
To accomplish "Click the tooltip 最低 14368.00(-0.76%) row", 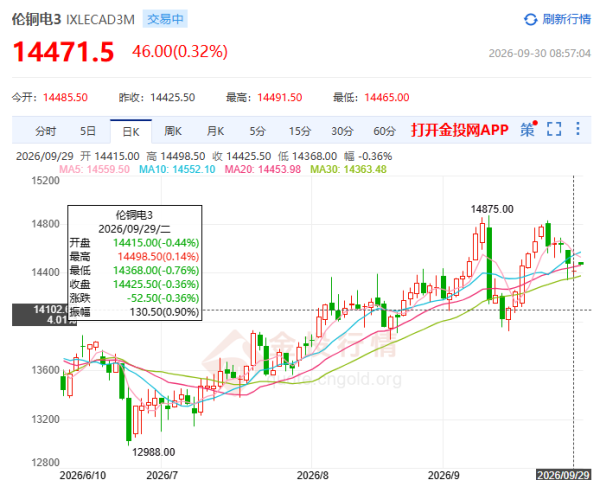I will (x=134, y=270).
